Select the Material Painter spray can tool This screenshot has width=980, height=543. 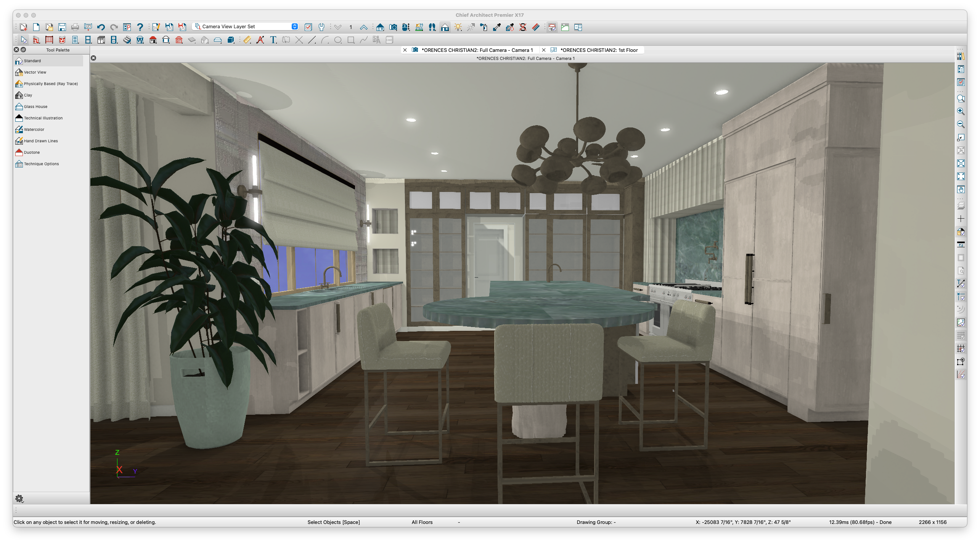point(484,27)
